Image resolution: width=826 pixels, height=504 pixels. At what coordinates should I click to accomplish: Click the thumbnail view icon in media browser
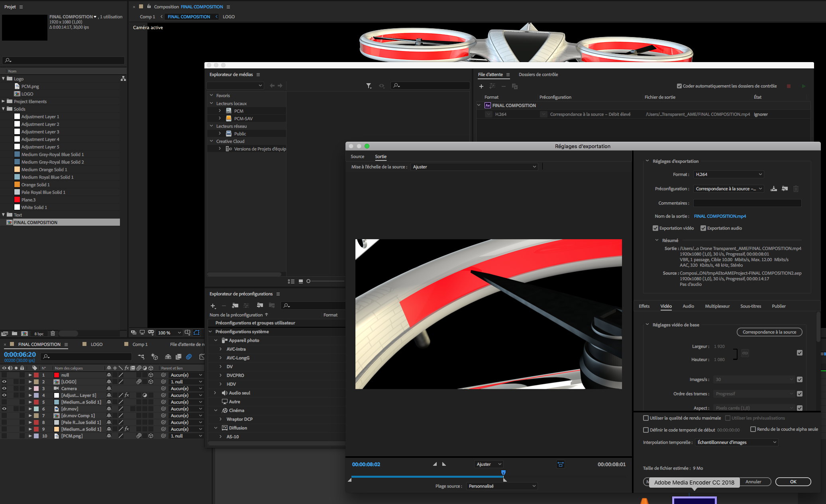301,281
